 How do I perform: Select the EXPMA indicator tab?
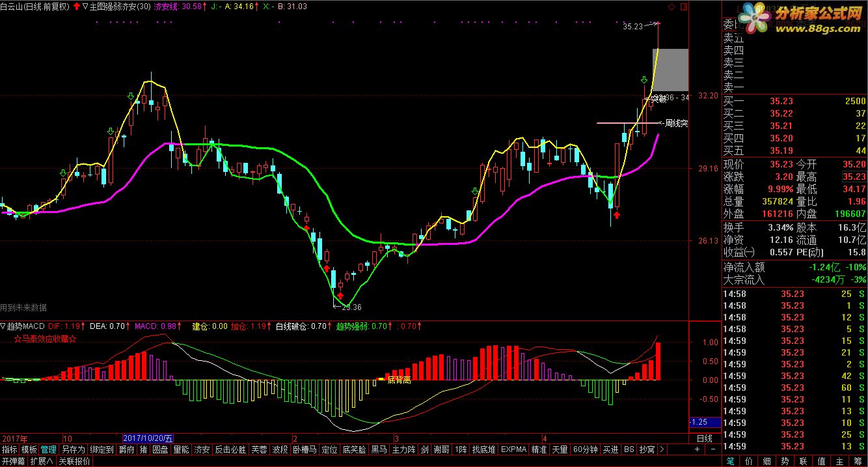513,449
